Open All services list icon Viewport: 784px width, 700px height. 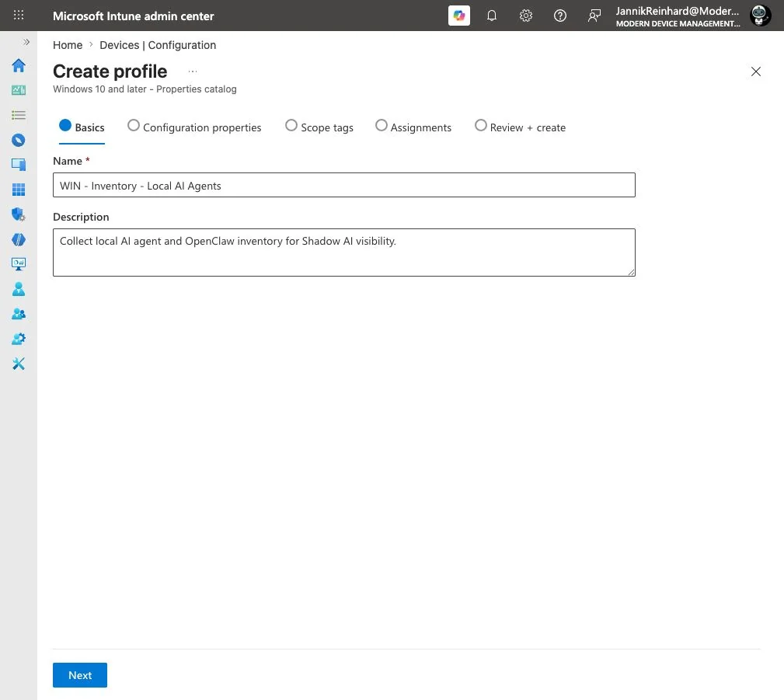(x=19, y=115)
